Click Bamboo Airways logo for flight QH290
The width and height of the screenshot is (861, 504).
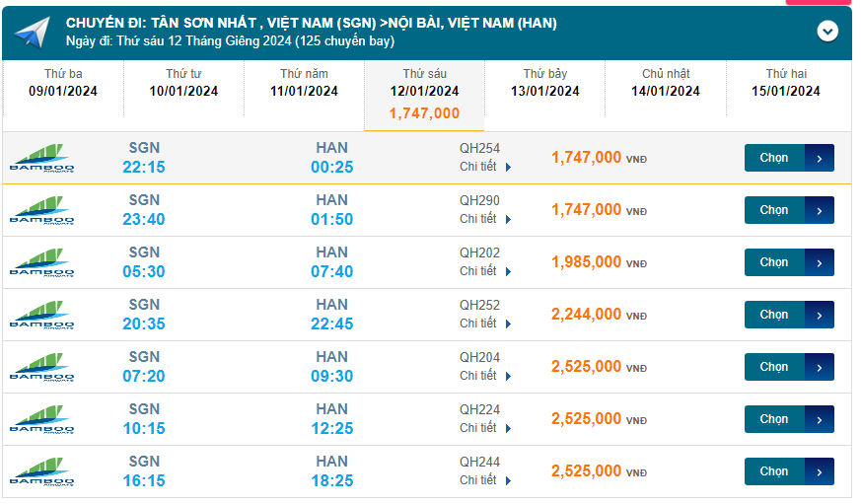tap(41, 210)
